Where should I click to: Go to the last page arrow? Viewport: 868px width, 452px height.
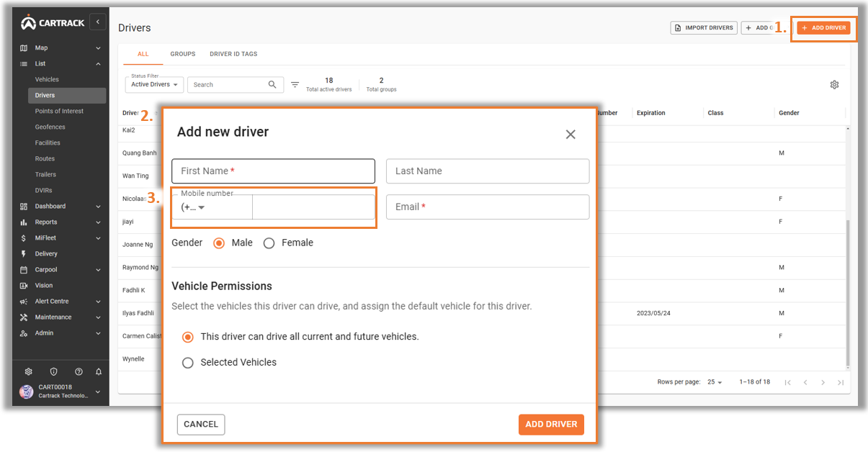click(x=841, y=382)
